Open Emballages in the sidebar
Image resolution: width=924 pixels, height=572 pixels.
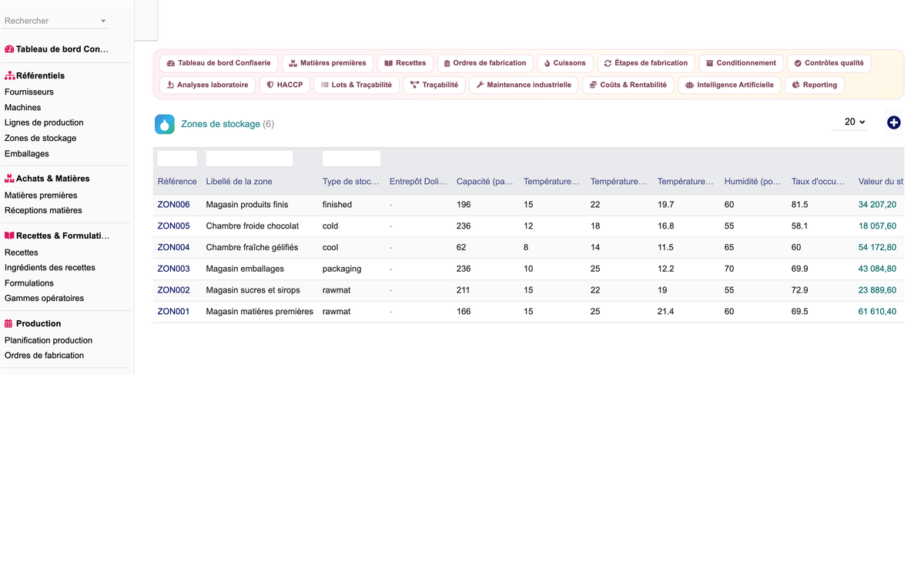coord(27,154)
